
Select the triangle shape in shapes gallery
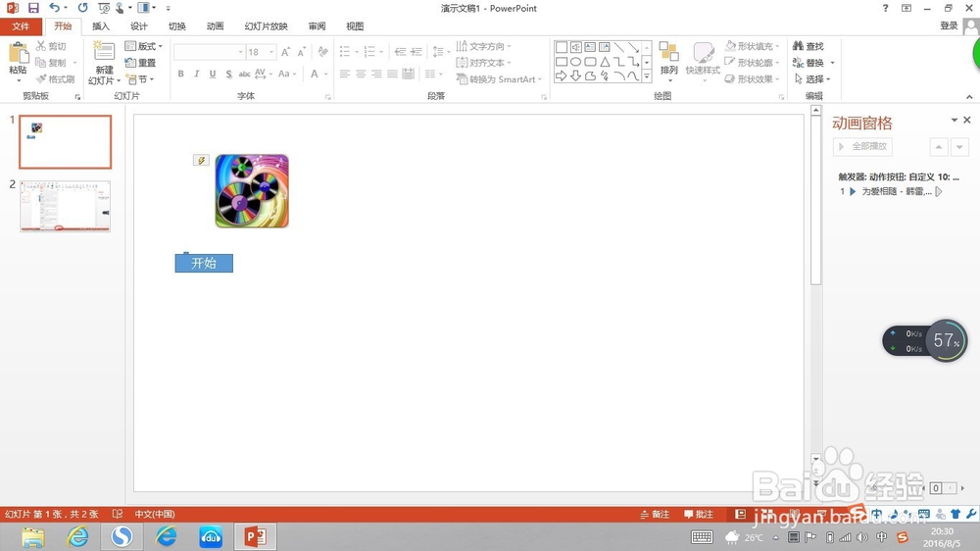pyautogui.click(x=605, y=62)
